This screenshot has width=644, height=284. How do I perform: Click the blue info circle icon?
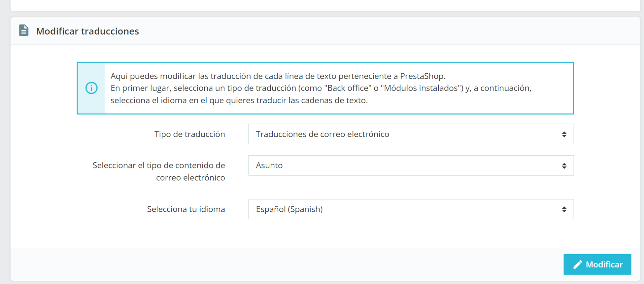91,88
